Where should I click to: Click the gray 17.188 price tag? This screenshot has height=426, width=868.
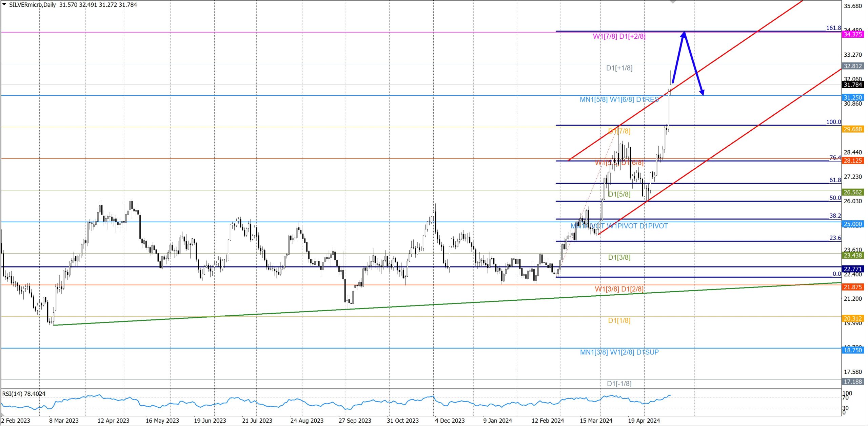[852, 382]
